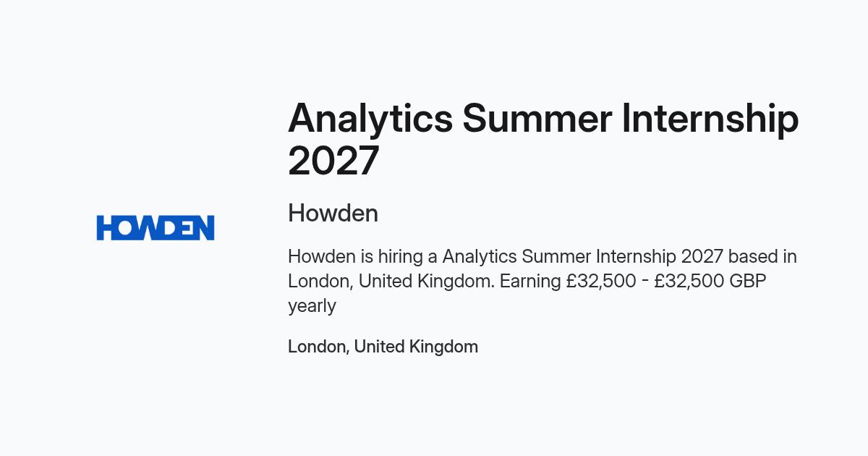Click the word yearly in the description
Screen dimensions: 868x456
(312, 306)
